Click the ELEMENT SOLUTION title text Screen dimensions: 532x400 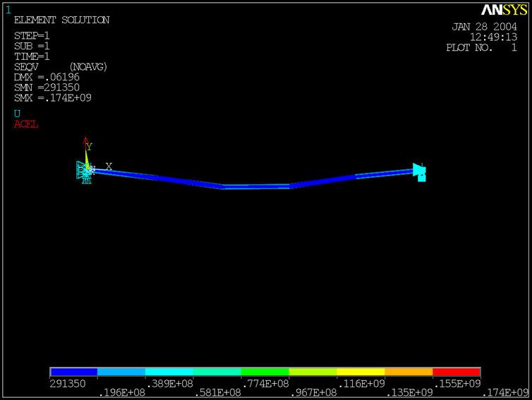click(62, 20)
